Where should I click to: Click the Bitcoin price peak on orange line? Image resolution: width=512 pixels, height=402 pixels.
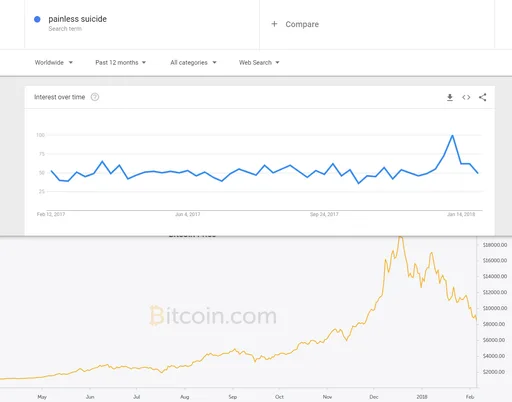click(x=400, y=237)
